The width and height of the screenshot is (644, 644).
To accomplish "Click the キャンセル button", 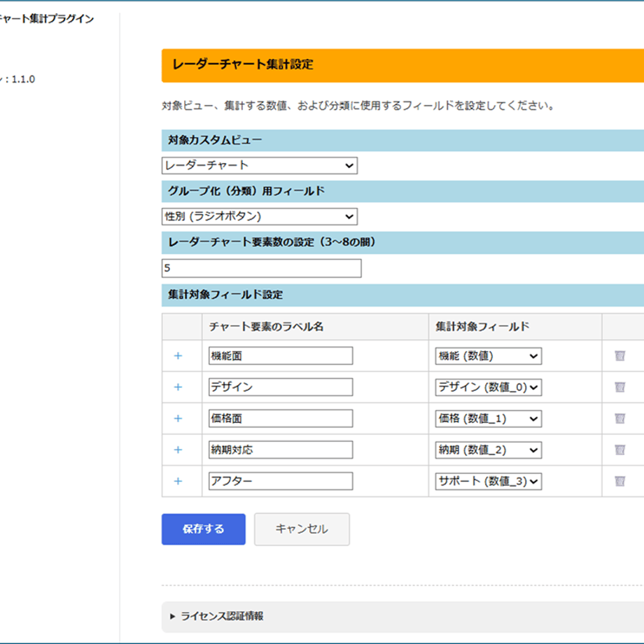I will (x=302, y=529).
